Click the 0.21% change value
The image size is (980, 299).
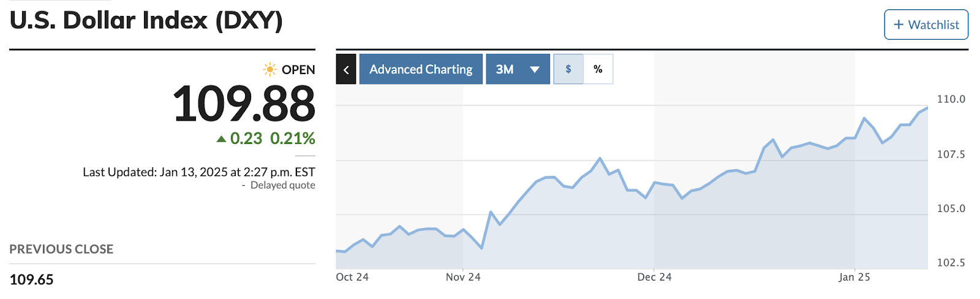click(293, 138)
